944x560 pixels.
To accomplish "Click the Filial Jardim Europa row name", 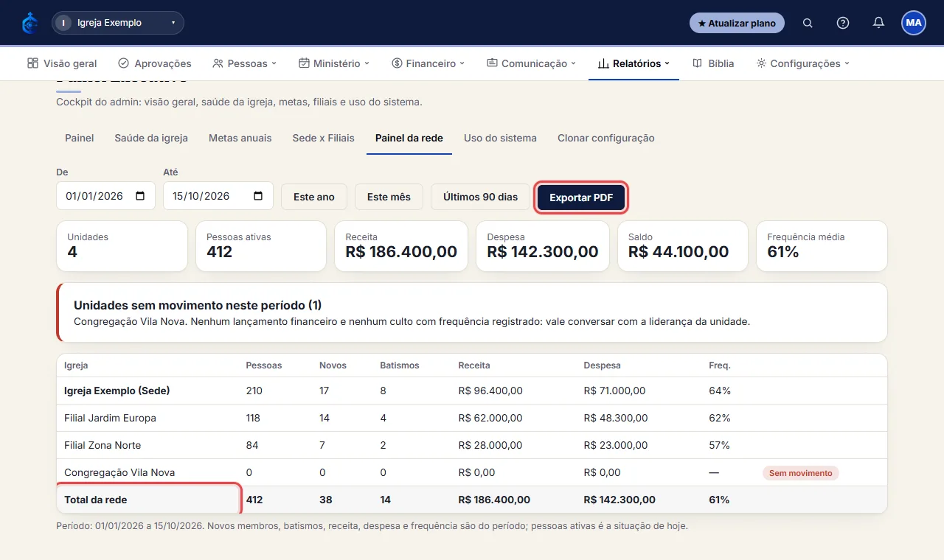I will 110,418.
